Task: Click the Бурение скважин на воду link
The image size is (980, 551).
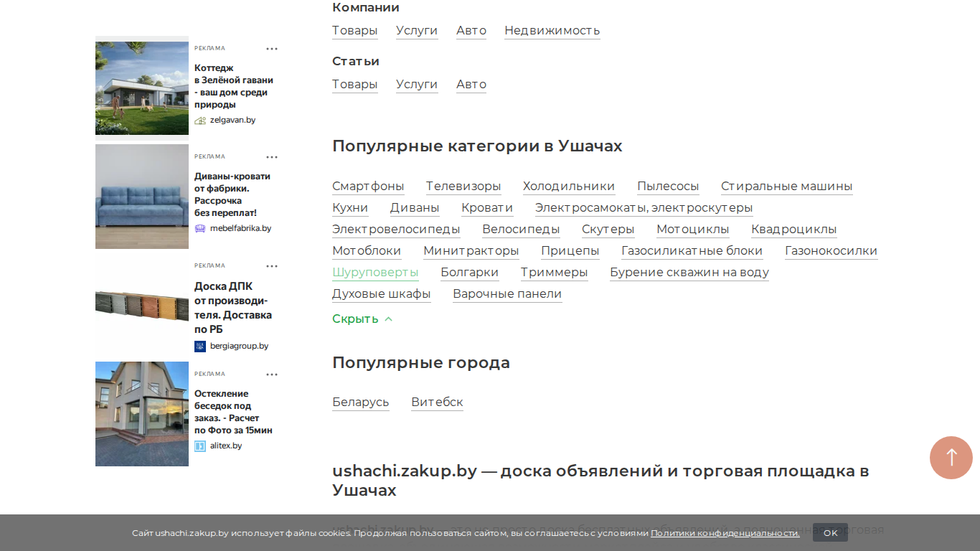Action: 689,273
